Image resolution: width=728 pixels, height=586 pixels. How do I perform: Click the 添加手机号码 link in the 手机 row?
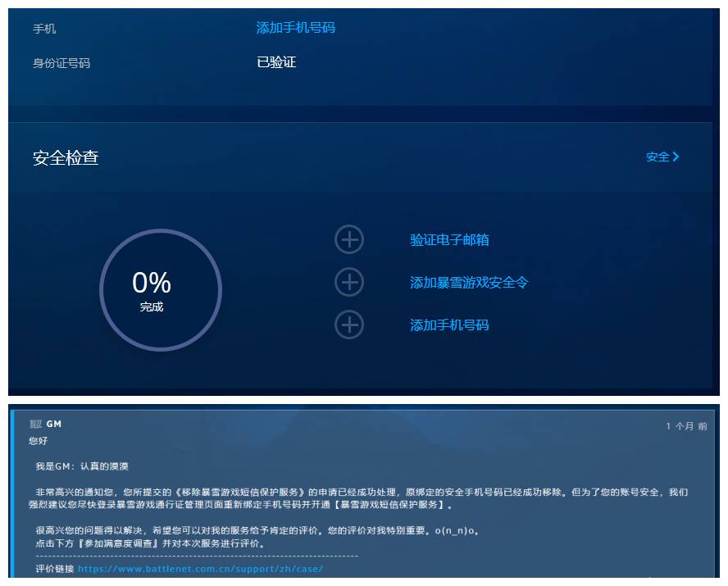(295, 28)
